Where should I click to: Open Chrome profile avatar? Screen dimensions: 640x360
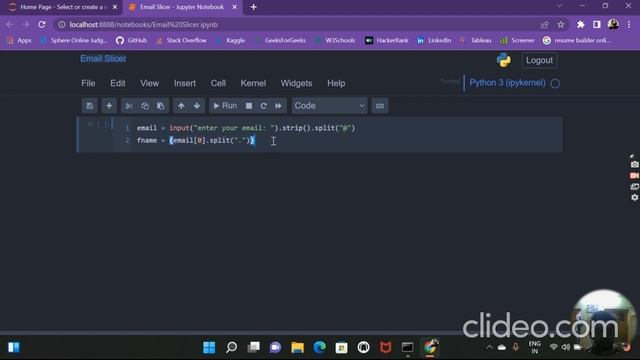pyautogui.click(x=613, y=24)
